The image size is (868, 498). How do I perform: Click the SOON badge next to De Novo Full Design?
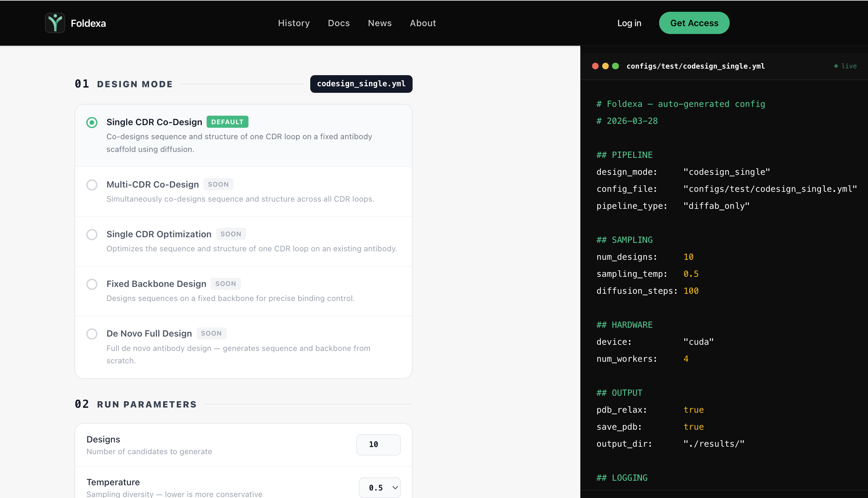211,334
